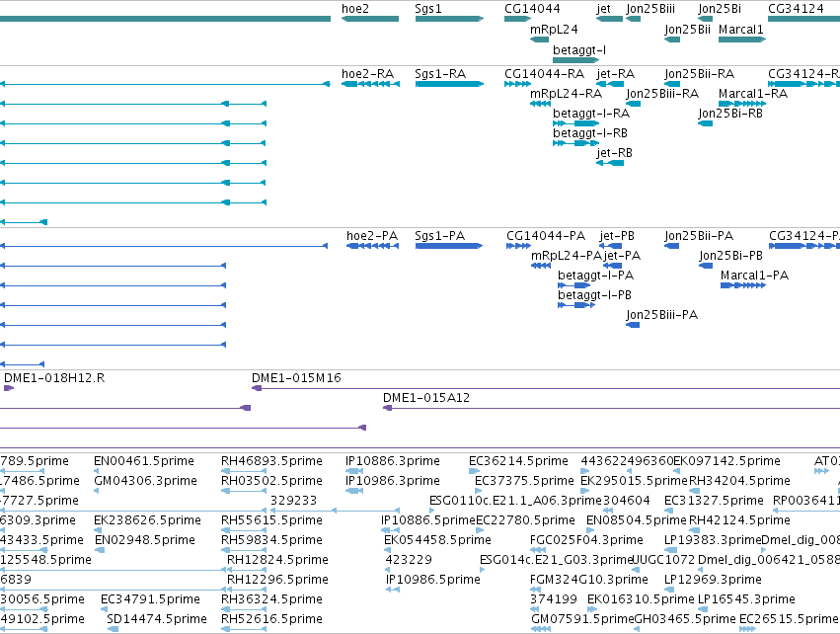Select the betaggt-I-PB protein label
The width and height of the screenshot is (840, 634).
pos(594,295)
